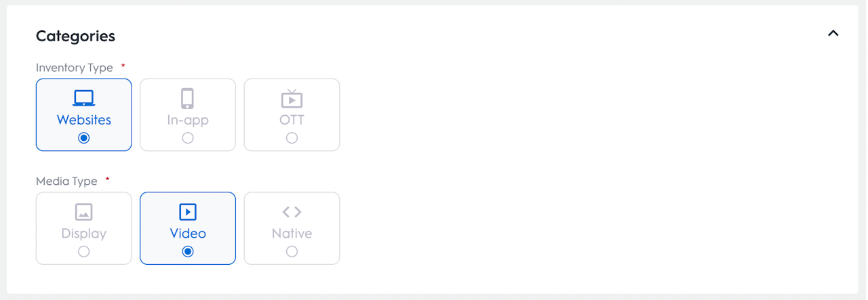Choose the Native radio button

coord(292,251)
